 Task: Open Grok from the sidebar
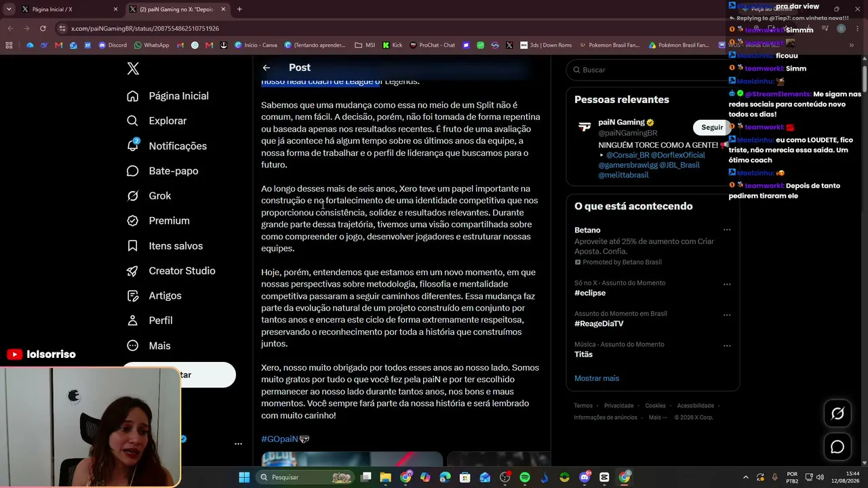point(149,196)
